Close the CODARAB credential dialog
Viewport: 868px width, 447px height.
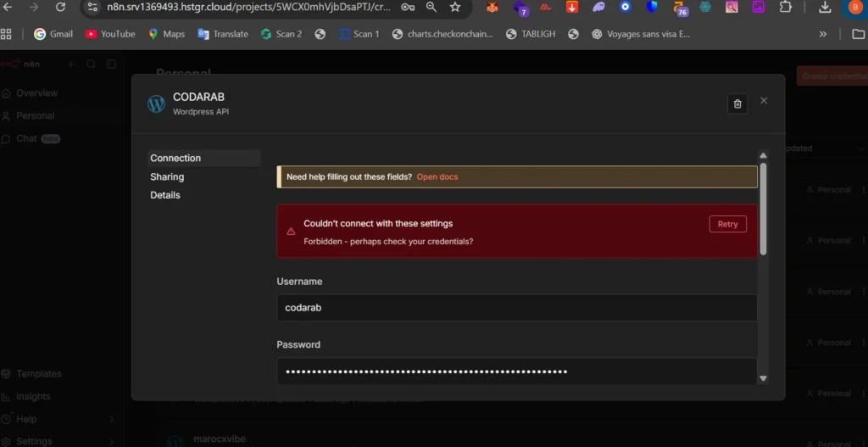click(764, 100)
